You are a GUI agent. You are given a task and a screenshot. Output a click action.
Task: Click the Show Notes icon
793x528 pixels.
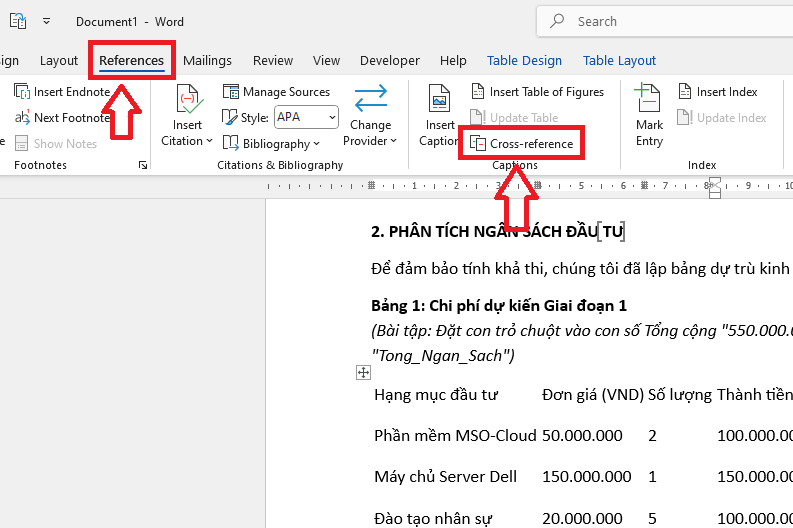pos(21,143)
